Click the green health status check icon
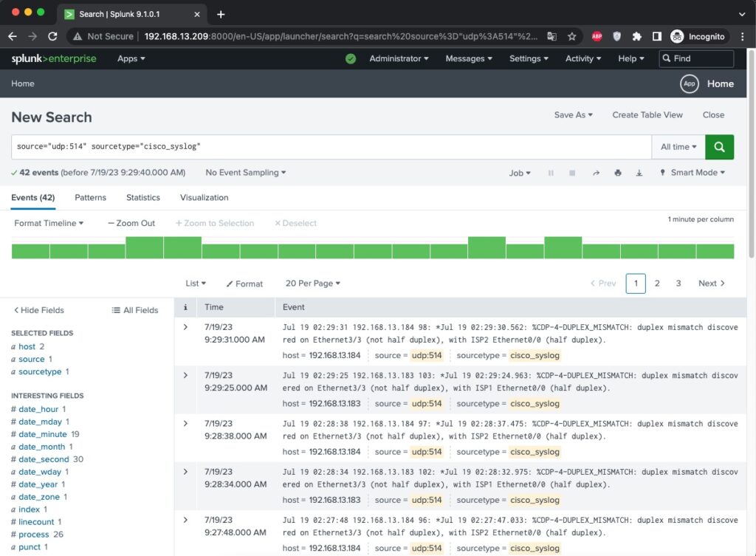 click(351, 59)
